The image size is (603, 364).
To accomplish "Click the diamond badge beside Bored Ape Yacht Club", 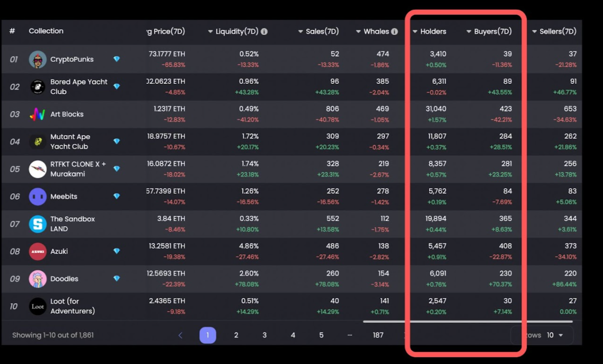I will coord(116,86).
